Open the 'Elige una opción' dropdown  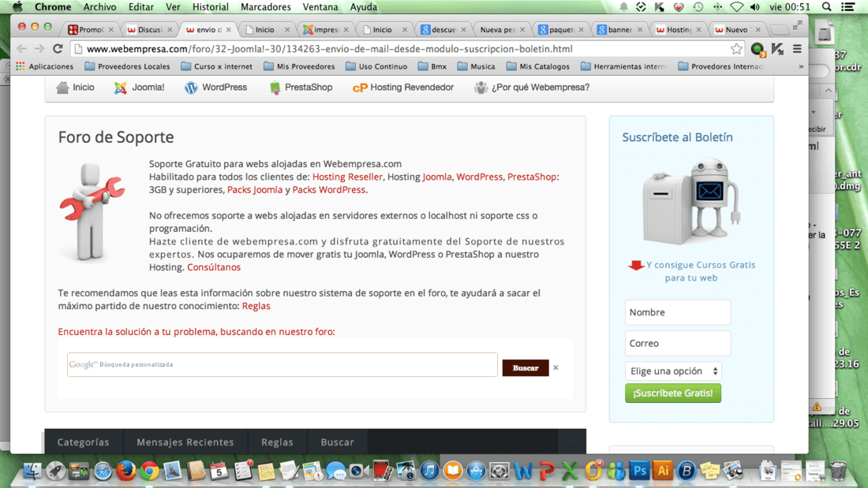coord(673,371)
